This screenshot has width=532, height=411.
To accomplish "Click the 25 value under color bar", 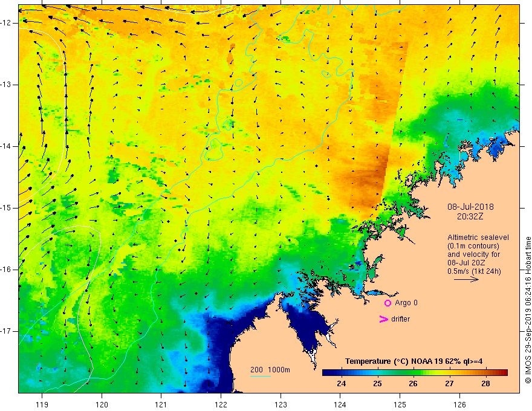I will (377, 384).
